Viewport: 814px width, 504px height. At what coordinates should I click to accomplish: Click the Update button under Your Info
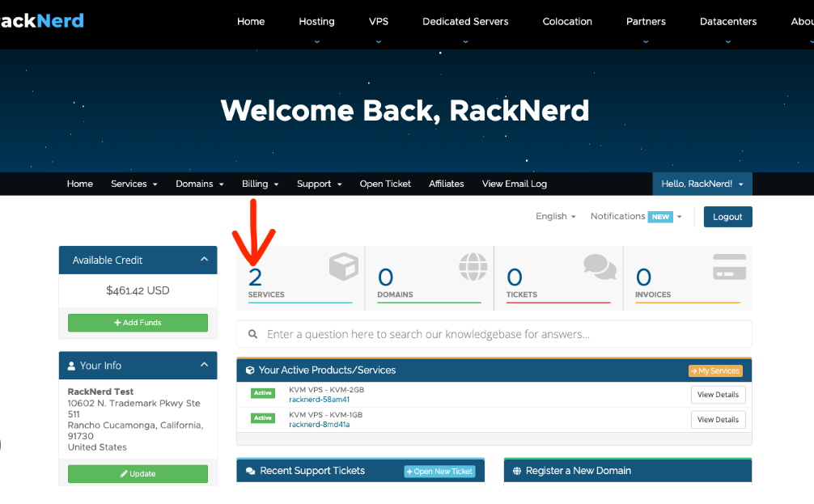138,474
